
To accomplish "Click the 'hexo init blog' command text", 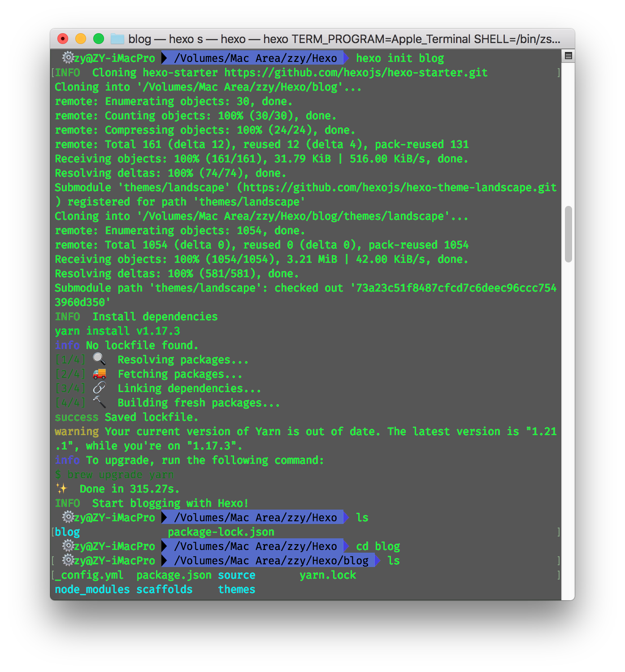I will tap(400, 58).
